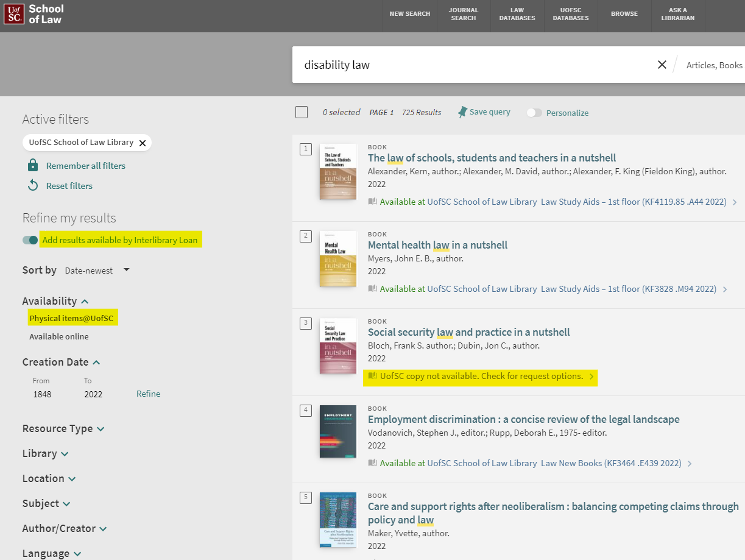Open title Employment discrimination concise review
The height and width of the screenshot is (560, 745).
tap(524, 419)
